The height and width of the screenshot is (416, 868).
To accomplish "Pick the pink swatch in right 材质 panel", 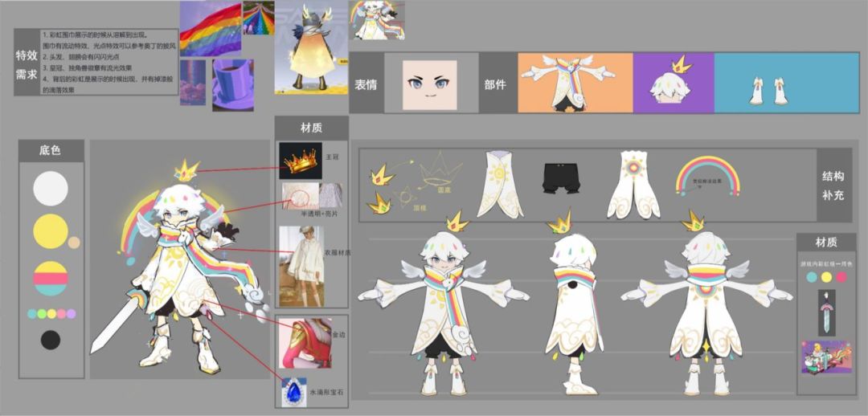I will click(841, 277).
